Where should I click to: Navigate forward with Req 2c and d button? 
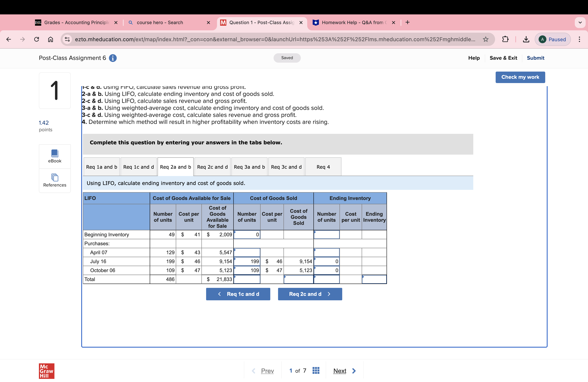pyautogui.click(x=310, y=294)
